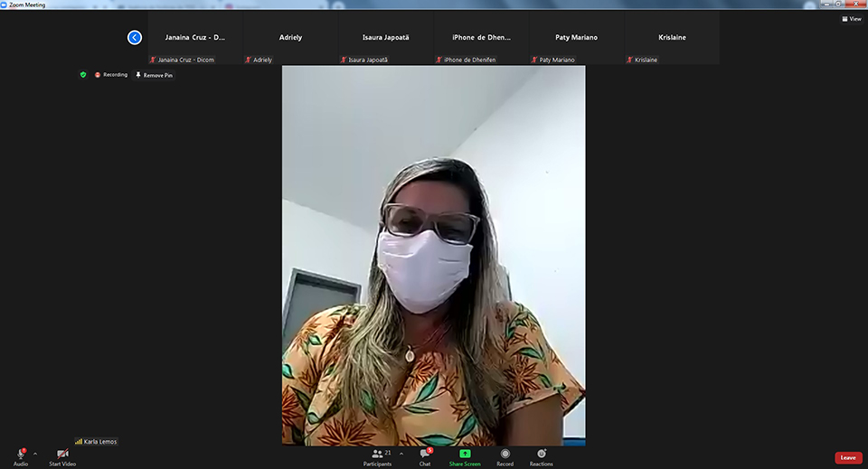This screenshot has width=868, height=469.
Task: Go to previous participants with the blue arrow
Action: point(135,38)
